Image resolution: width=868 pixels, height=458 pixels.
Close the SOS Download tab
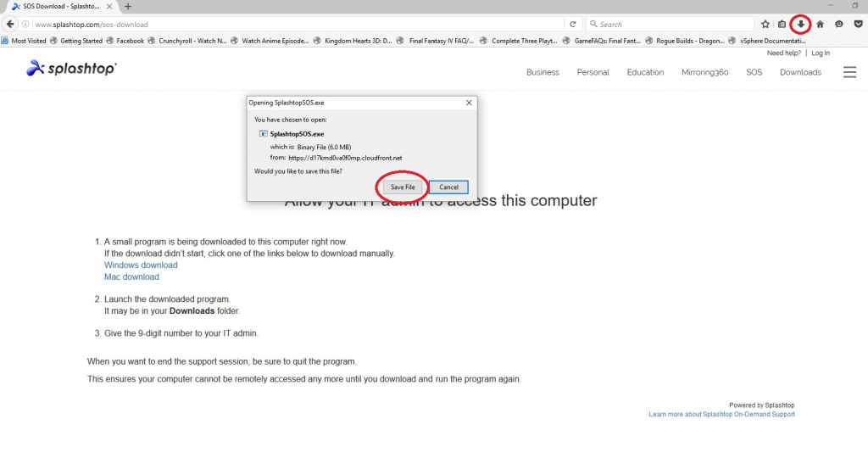coord(109,7)
